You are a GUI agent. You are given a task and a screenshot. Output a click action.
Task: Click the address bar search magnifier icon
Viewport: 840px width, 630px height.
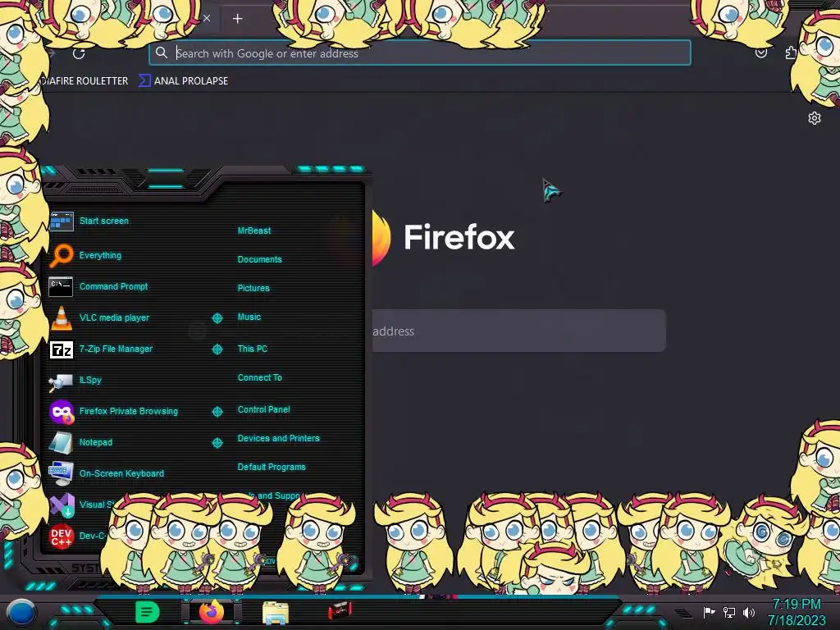pos(162,52)
